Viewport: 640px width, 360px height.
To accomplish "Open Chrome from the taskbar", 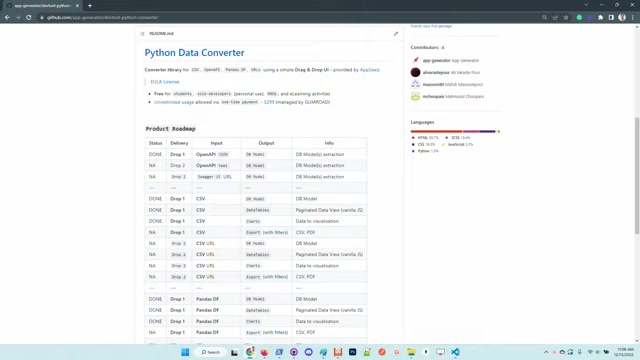I will point(250,352).
